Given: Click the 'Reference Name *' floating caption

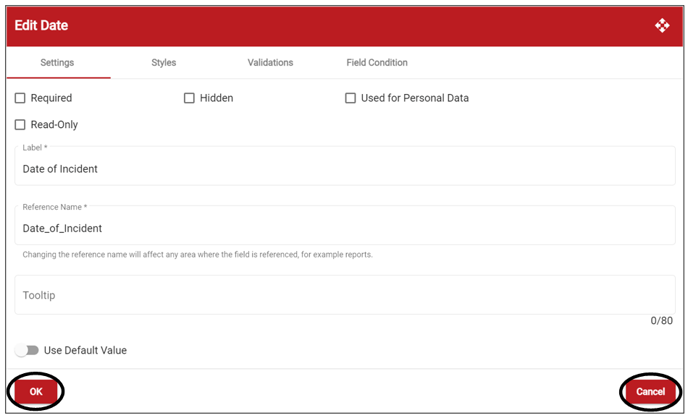Looking at the screenshot, I should pyautogui.click(x=55, y=207).
